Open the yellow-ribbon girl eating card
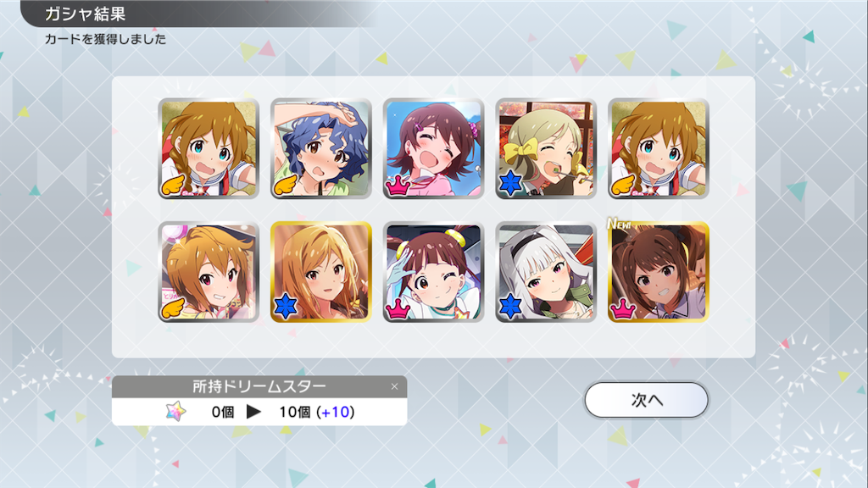The image size is (868, 488). click(546, 148)
